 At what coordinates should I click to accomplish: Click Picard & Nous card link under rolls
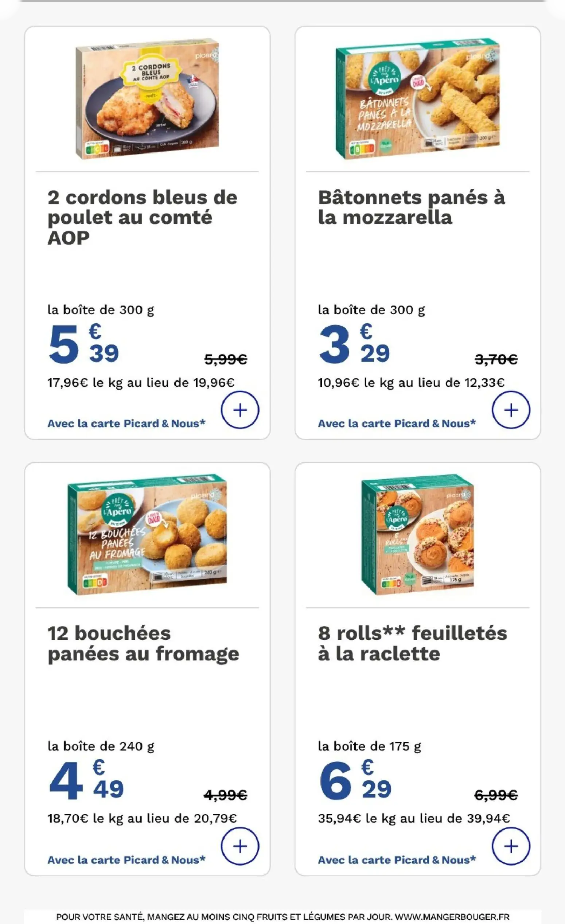coord(397,860)
